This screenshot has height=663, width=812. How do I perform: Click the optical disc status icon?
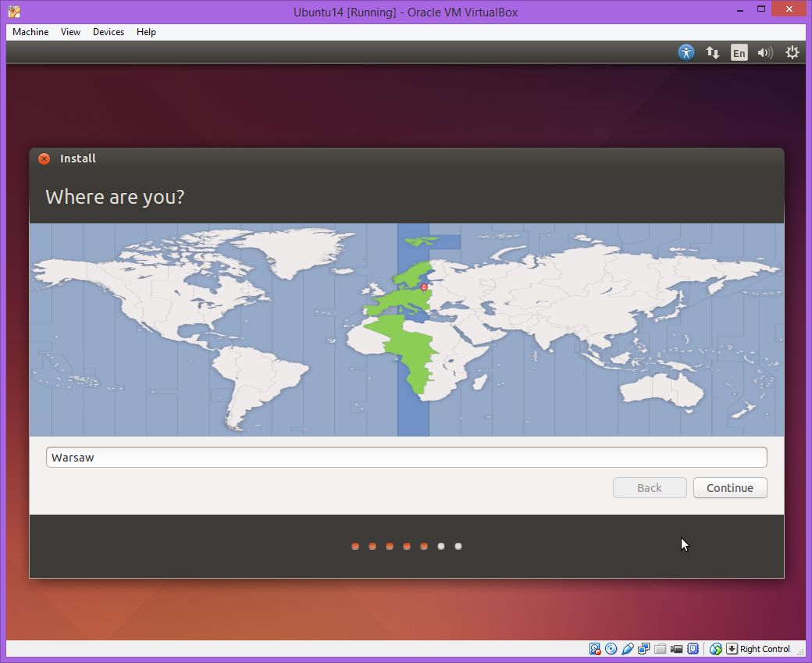tap(611, 649)
